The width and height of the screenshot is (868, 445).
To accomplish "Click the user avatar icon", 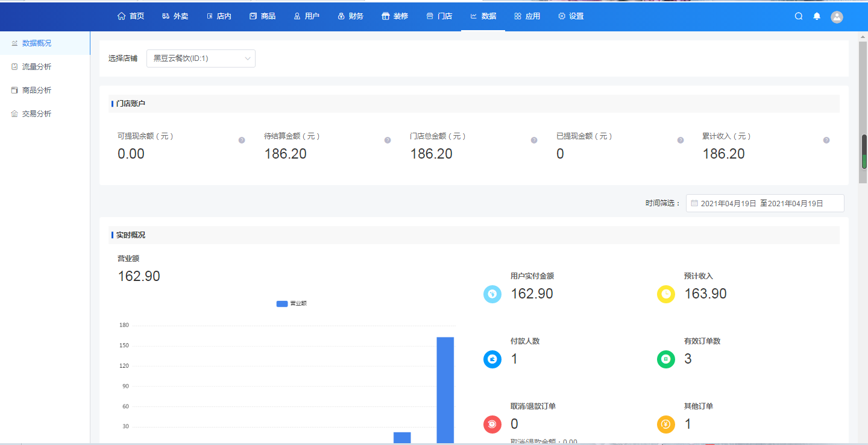I will [837, 17].
